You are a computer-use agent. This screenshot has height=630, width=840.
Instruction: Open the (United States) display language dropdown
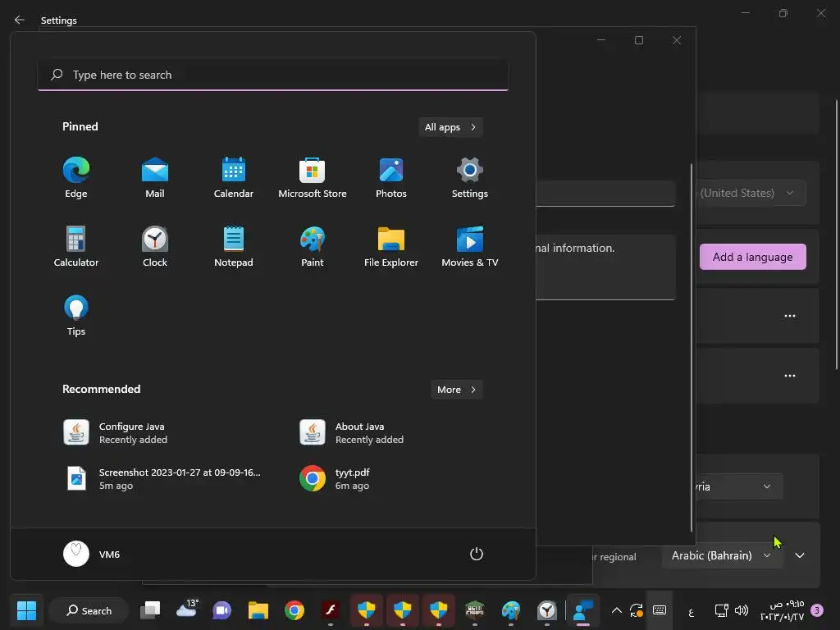pyautogui.click(x=750, y=193)
